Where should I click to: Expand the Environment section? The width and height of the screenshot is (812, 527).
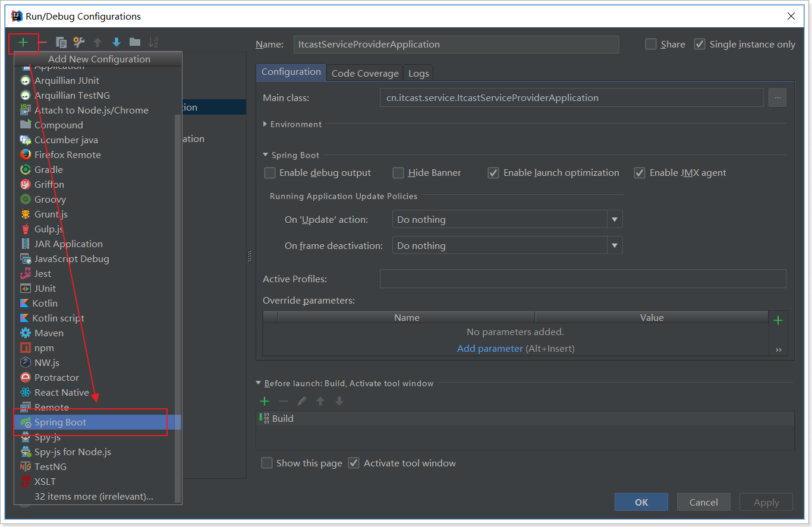coord(265,124)
